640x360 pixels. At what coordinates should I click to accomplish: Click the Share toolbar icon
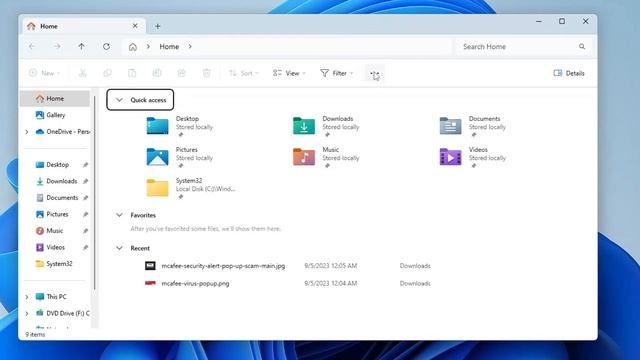tap(182, 73)
